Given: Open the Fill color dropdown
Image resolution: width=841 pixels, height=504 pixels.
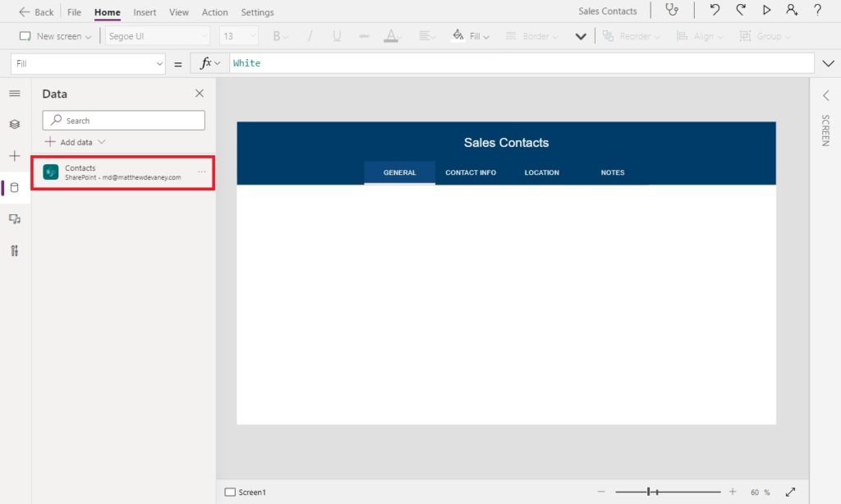Looking at the screenshot, I should (471, 36).
